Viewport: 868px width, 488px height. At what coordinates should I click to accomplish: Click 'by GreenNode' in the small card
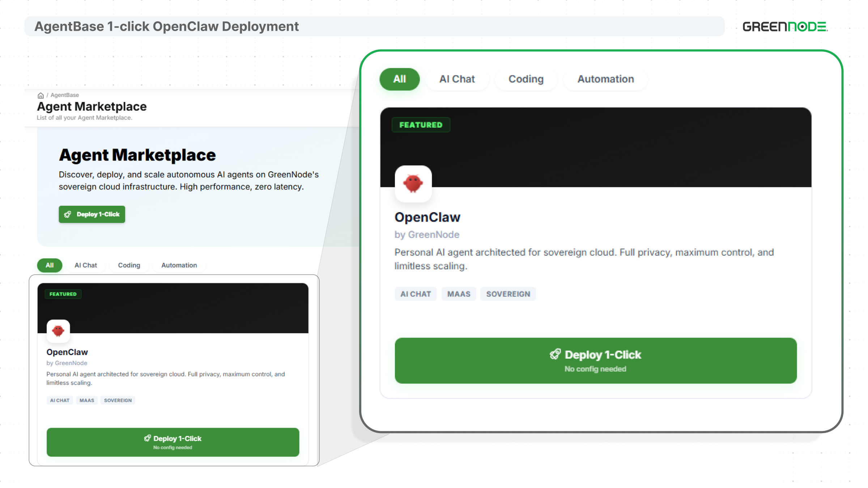[67, 363]
